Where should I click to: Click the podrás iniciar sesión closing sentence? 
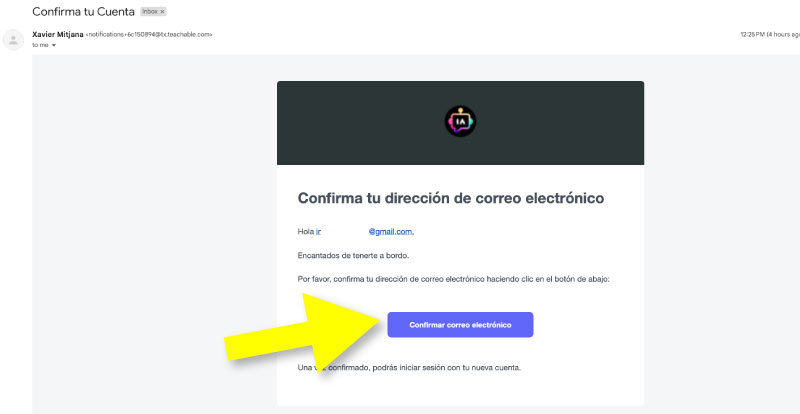pos(409,368)
